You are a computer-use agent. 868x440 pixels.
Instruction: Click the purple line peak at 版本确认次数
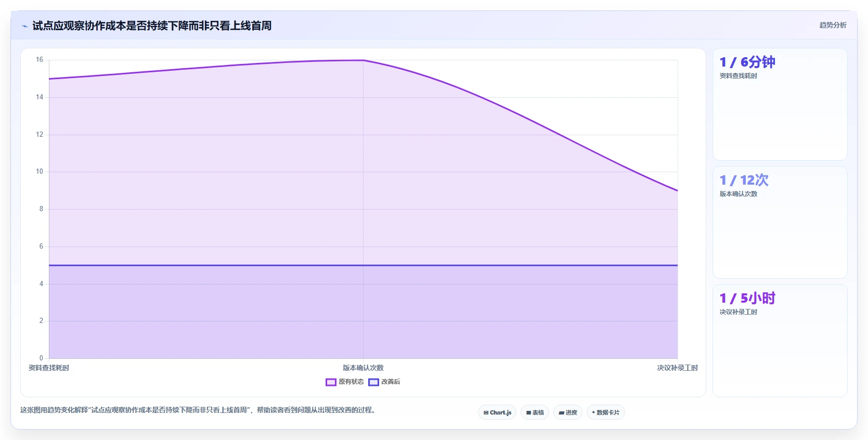[x=363, y=60]
